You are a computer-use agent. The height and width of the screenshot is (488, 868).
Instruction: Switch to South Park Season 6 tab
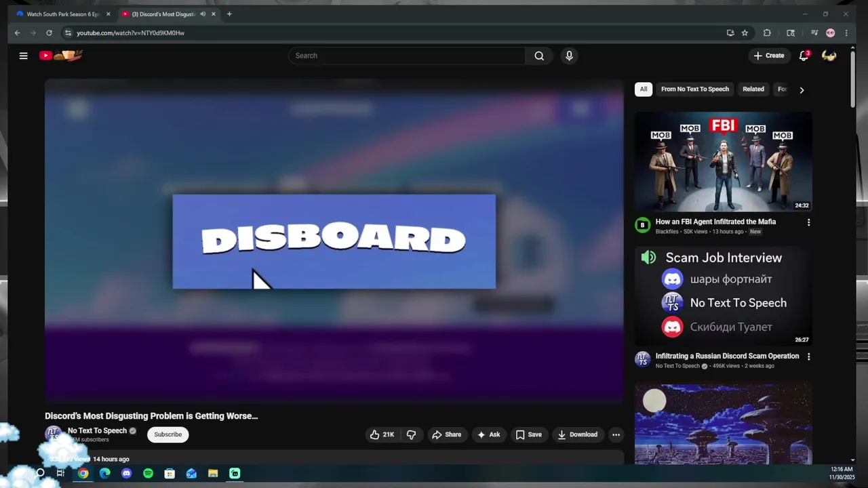[x=62, y=14]
